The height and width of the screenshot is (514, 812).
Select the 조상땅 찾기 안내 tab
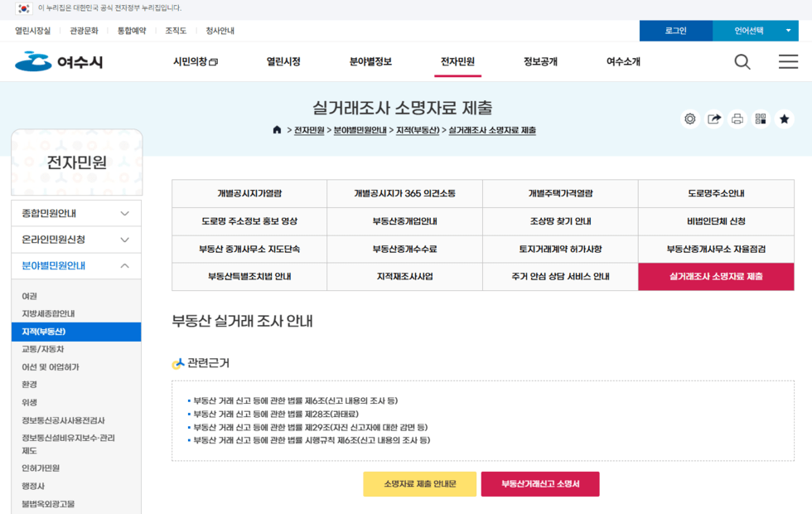[560, 221]
